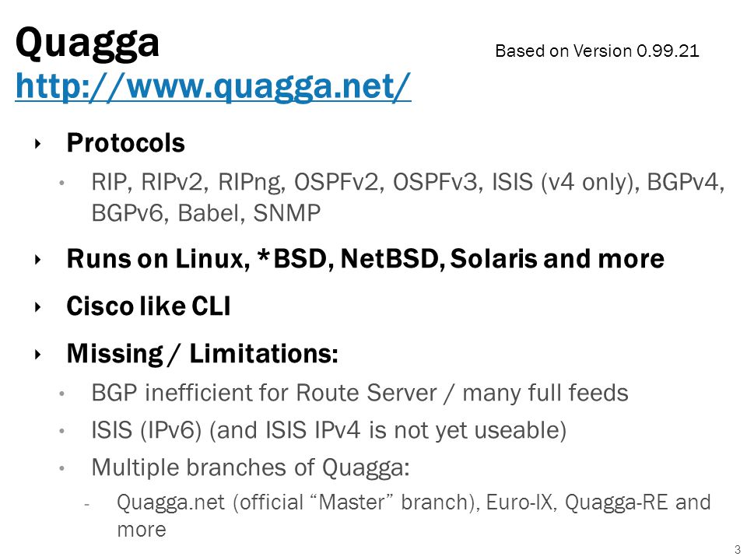747x560 pixels.
Task: Select the Missing / Limitations heading
Action: click(x=202, y=354)
